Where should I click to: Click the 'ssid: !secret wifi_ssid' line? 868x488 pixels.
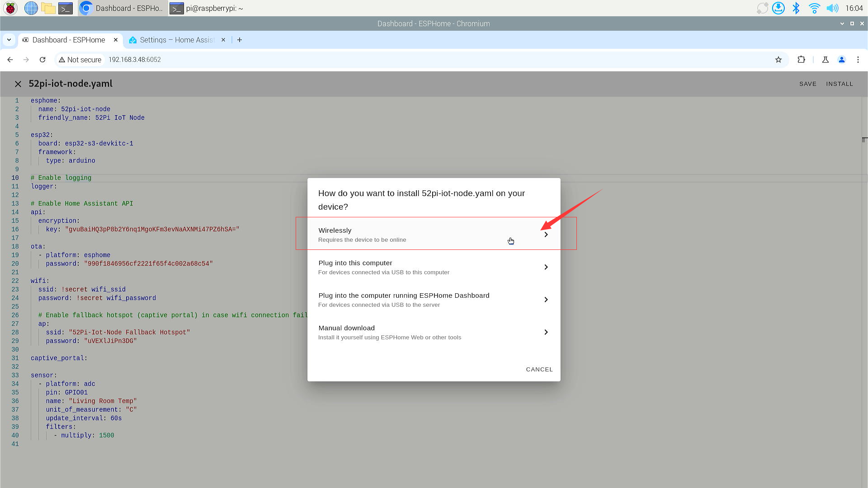pyautogui.click(x=82, y=290)
